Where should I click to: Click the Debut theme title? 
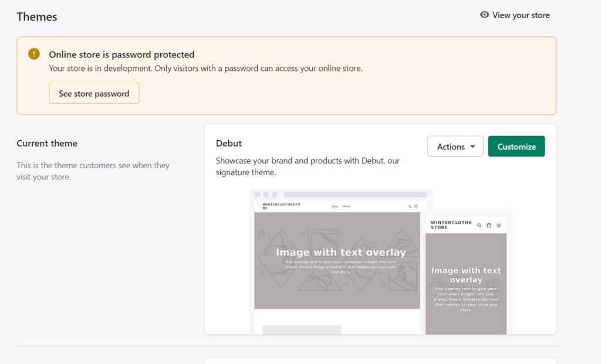229,143
